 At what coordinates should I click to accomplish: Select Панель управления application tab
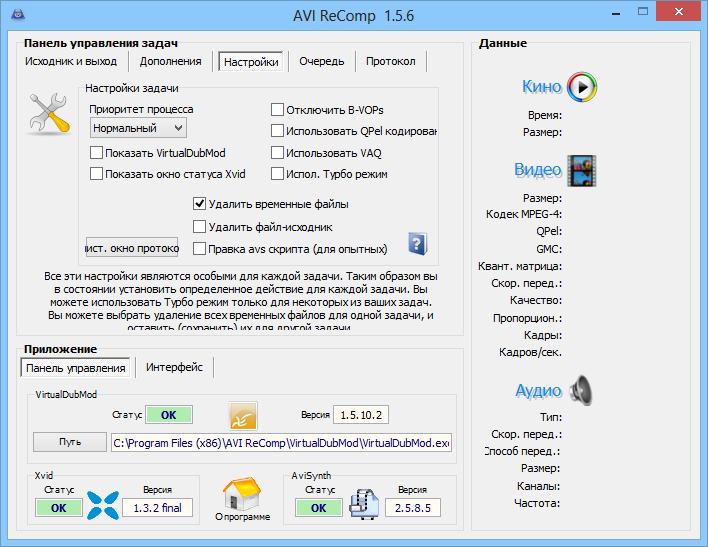click(75, 368)
